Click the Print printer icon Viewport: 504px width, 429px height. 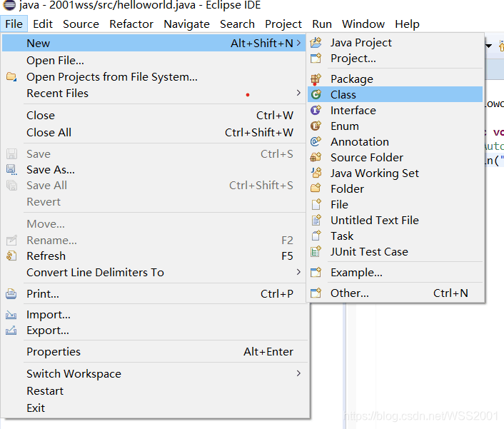coord(11,293)
